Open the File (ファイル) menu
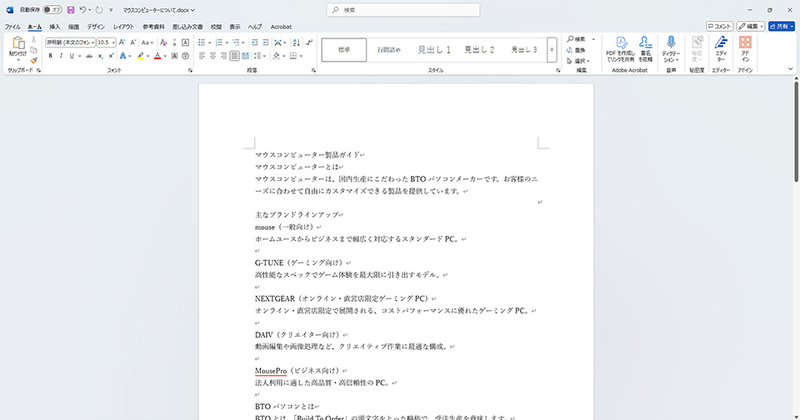 (12, 27)
